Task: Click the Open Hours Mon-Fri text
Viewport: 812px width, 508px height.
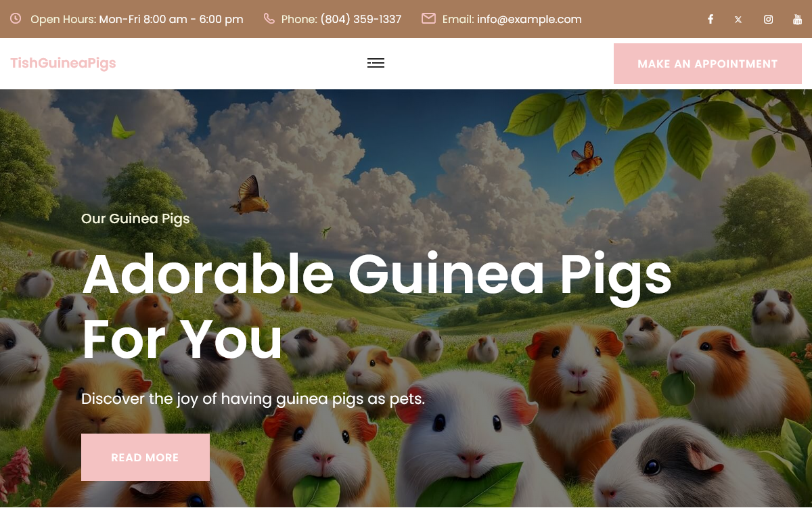Action: (x=137, y=19)
